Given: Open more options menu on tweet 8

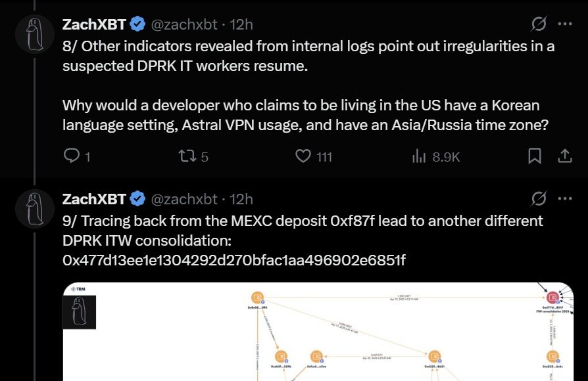Looking at the screenshot, I should 565,24.
